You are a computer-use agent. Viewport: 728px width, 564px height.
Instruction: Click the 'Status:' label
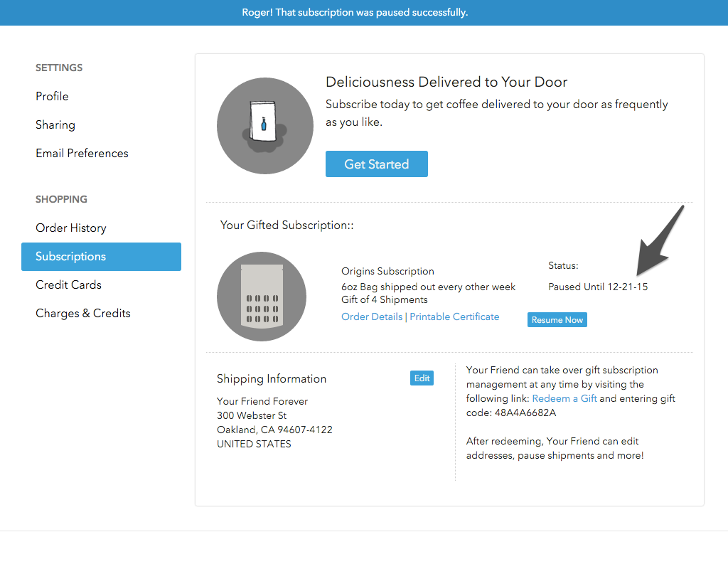point(563,266)
